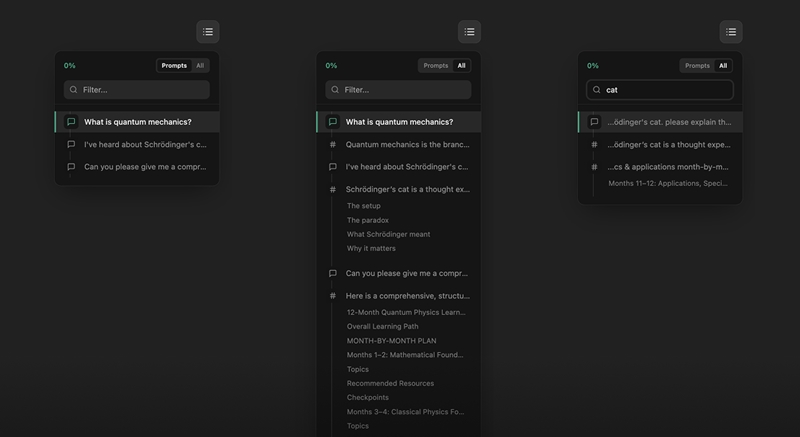800x437 pixels.
Task: Go to 'MONTH-BY-MONTH PLAN' heading
Action: 392,341
